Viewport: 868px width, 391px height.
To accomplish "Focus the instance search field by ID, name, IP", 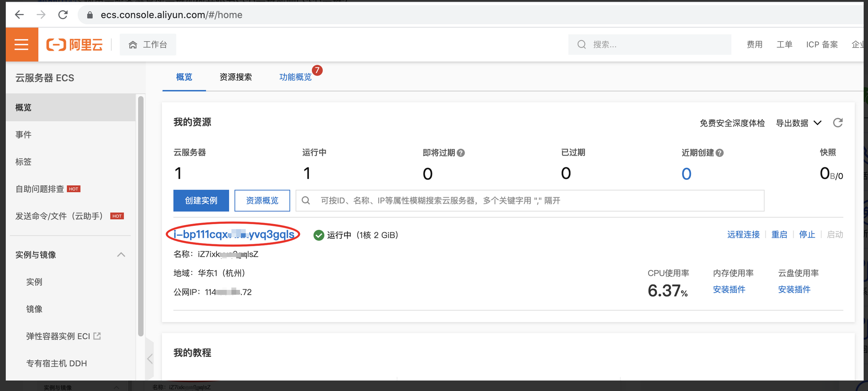I will click(x=530, y=201).
